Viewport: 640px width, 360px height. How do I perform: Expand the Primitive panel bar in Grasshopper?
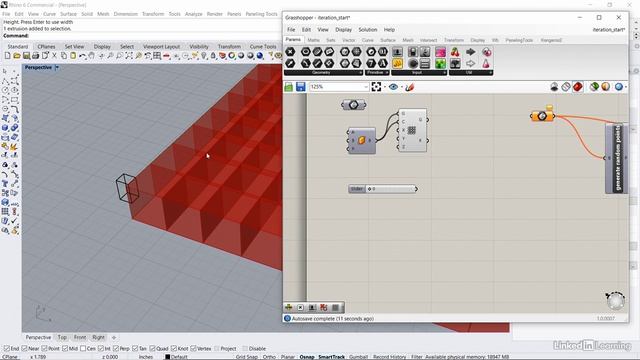coord(377,73)
